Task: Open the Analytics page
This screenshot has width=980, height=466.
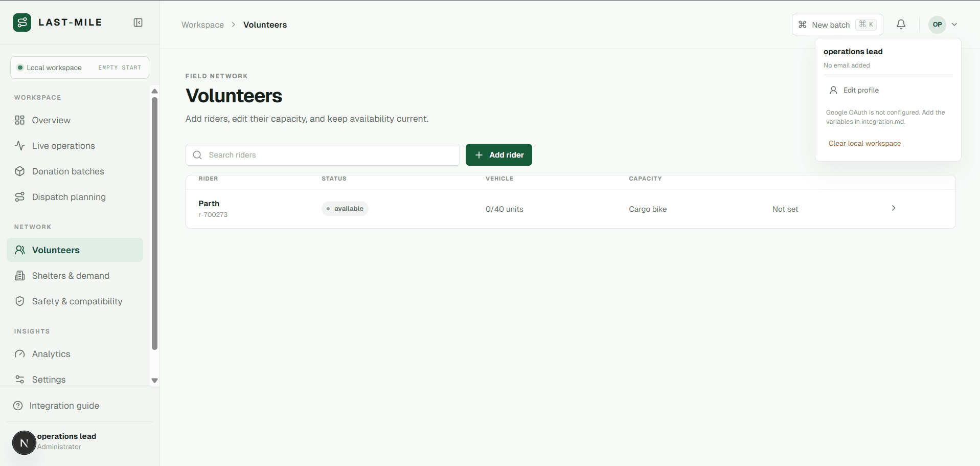Action: [x=75, y=354]
